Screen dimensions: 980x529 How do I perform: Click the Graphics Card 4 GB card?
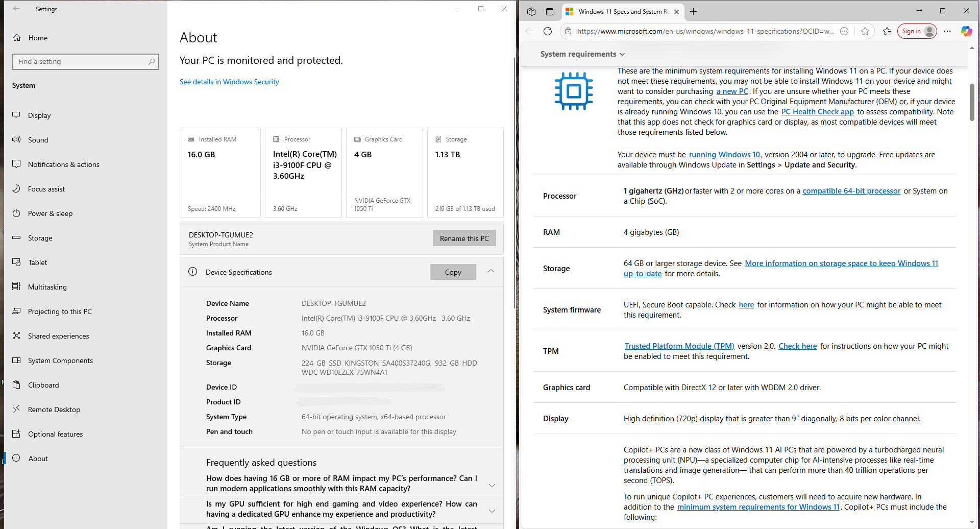[384, 173]
